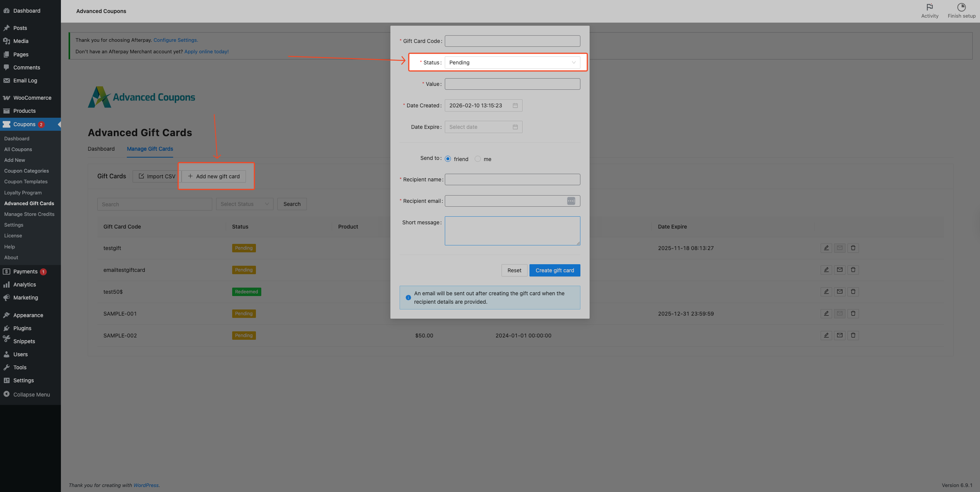Open Manage Store Credits submenu item
This screenshot has width=980, height=492.
coord(29,214)
